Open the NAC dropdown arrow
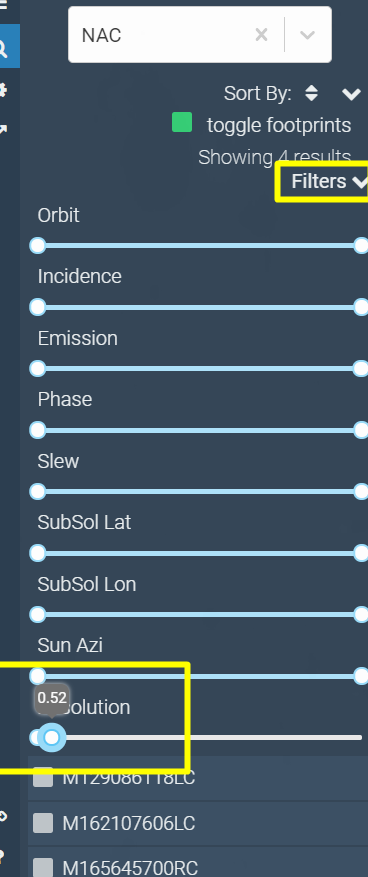This screenshot has width=368, height=877. point(307,35)
